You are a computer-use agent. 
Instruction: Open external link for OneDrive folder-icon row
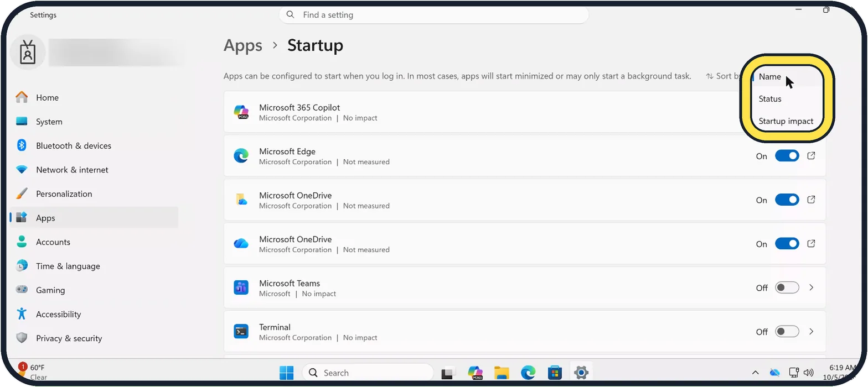pyautogui.click(x=811, y=200)
